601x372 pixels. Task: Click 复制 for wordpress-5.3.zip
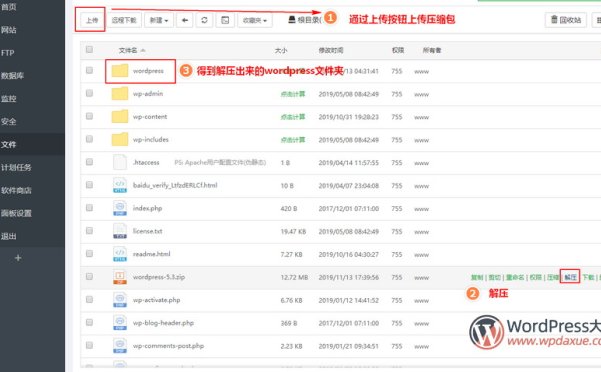tap(477, 277)
